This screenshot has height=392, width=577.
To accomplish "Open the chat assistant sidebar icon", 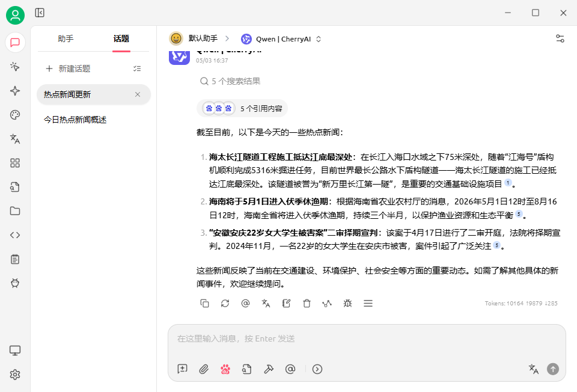I will pyautogui.click(x=15, y=43).
